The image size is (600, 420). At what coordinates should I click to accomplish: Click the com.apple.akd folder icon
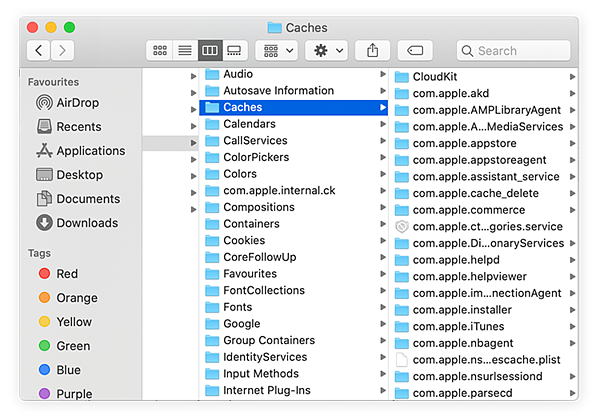[402, 93]
